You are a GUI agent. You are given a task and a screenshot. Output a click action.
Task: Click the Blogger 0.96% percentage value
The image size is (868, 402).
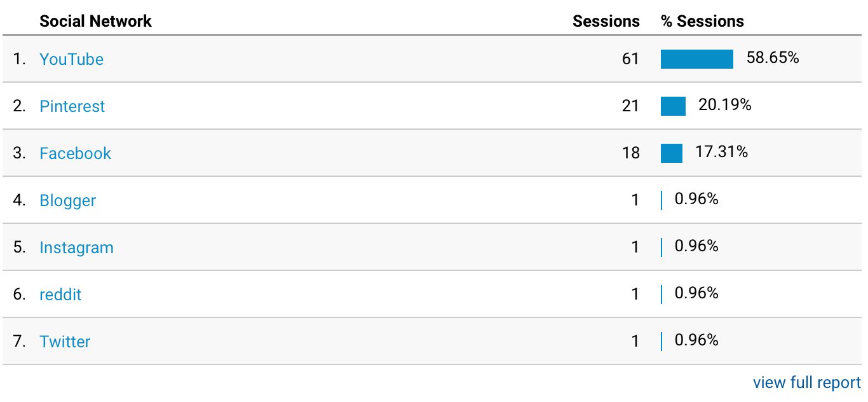click(x=696, y=199)
